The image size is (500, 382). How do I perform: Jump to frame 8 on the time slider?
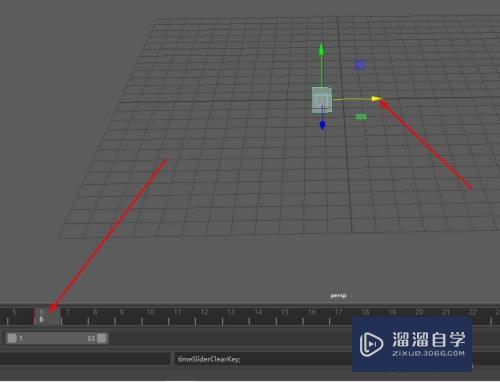point(95,312)
